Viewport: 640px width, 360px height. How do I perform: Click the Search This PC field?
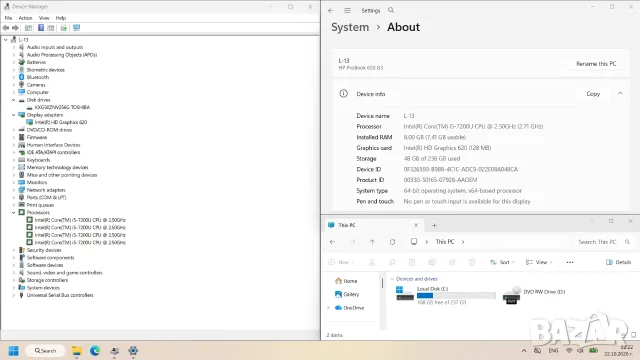coord(601,242)
